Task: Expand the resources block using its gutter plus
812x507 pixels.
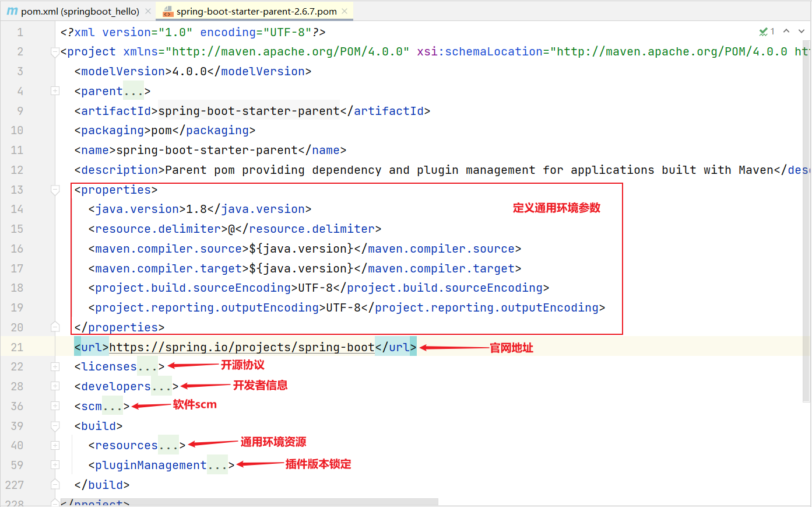Action: coord(55,445)
